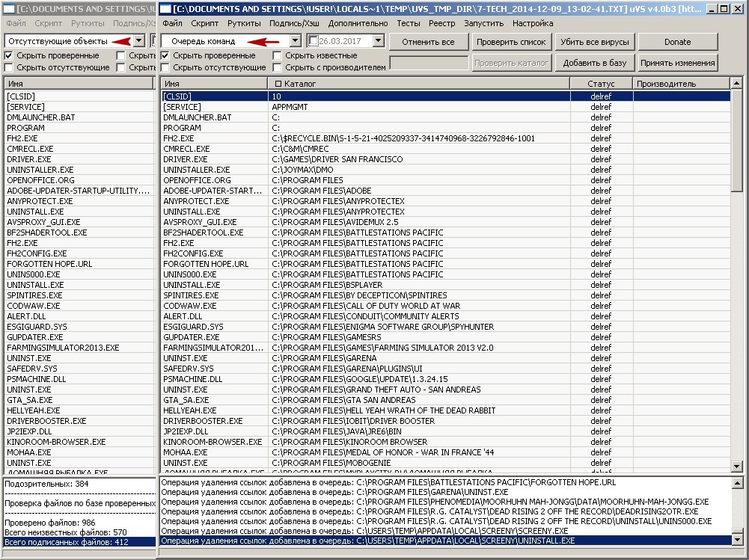Open the Руткиты menu in front window
Image resolution: width=749 pixels, height=560 pixels.
point(244,23)
